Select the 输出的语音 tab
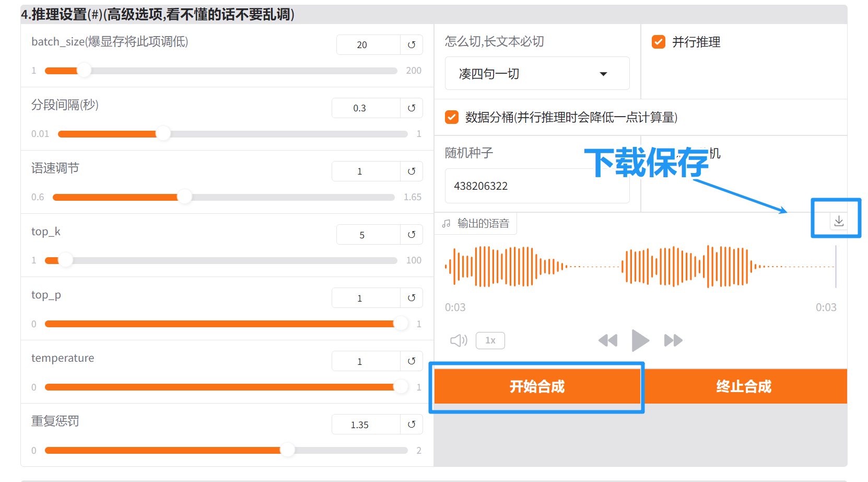This screenshot has height=482, width=868. coord(476,223)
